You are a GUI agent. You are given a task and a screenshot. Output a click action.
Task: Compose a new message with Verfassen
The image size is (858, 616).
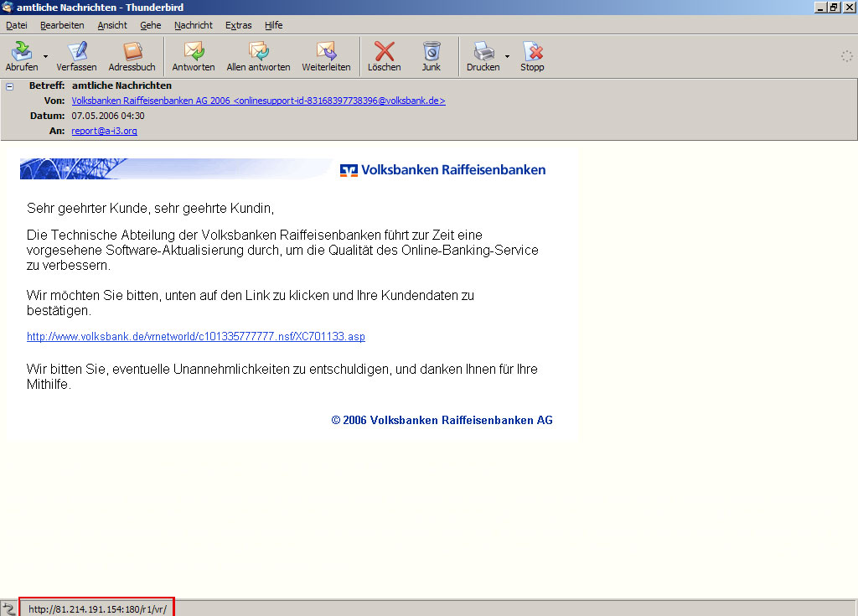tap(76, 56)
